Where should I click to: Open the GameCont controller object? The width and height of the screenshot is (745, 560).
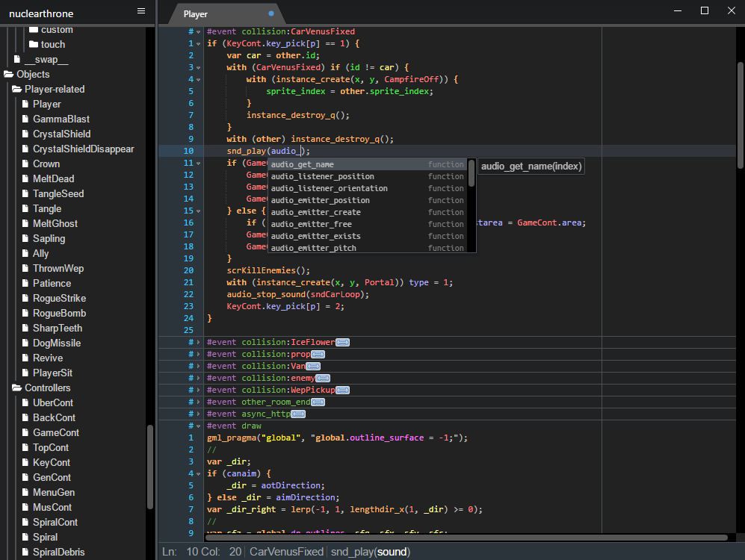56,432
